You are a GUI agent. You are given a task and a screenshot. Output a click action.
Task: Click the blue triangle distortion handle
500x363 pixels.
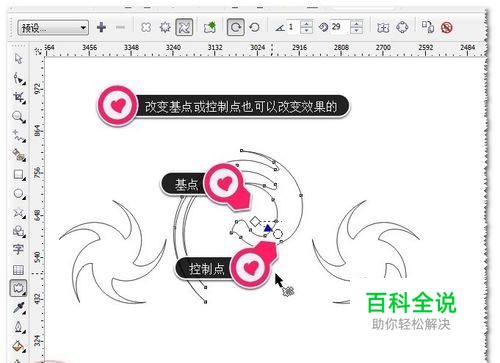268,228
